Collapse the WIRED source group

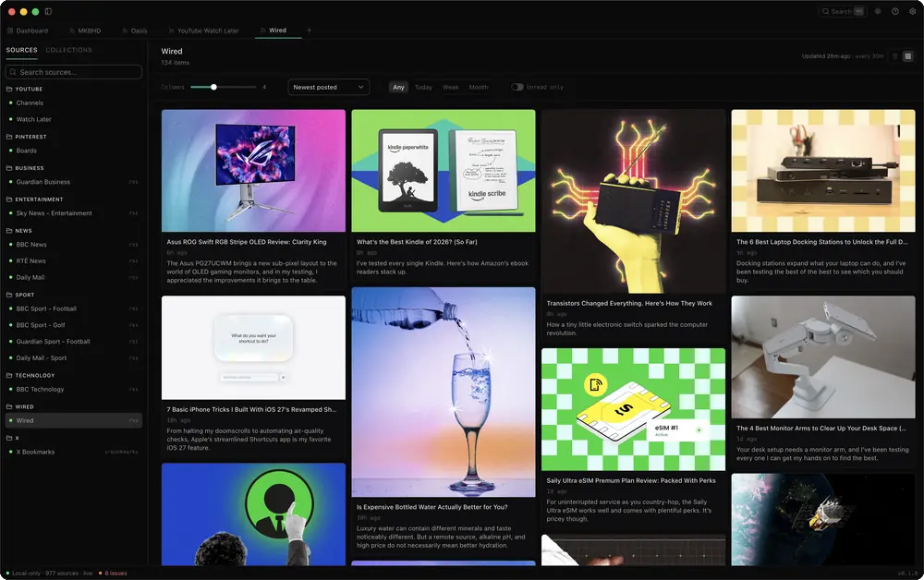24,406
